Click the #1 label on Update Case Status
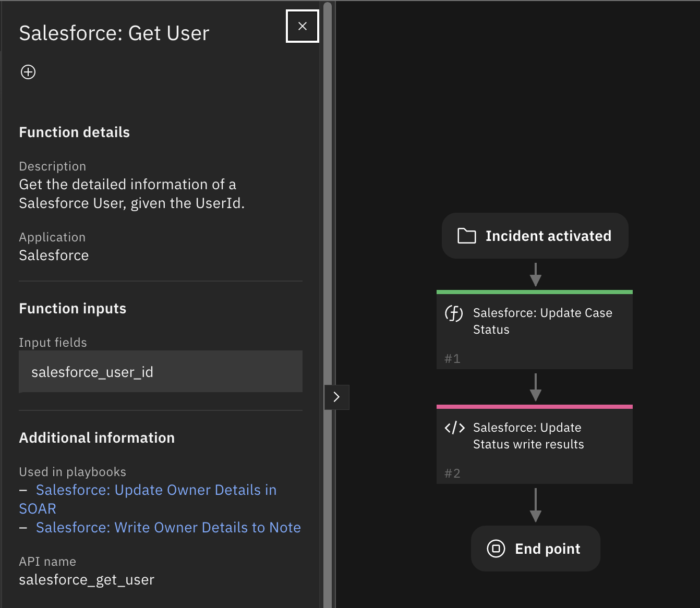The height and width of the screenshot is (608, 700). (x=452, y=359)
